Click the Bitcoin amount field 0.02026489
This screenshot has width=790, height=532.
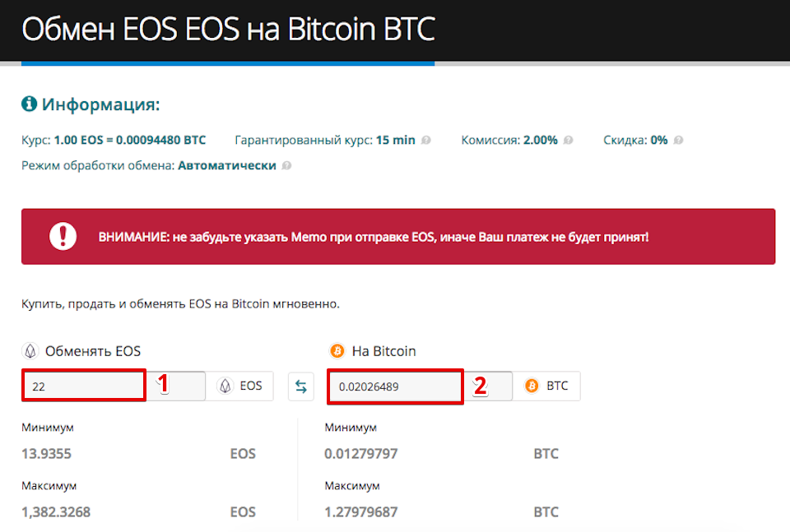[395, 386]
